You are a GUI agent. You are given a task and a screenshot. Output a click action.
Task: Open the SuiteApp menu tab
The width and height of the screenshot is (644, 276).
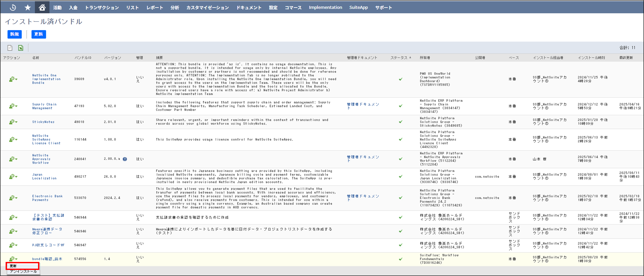click(358, 8)
